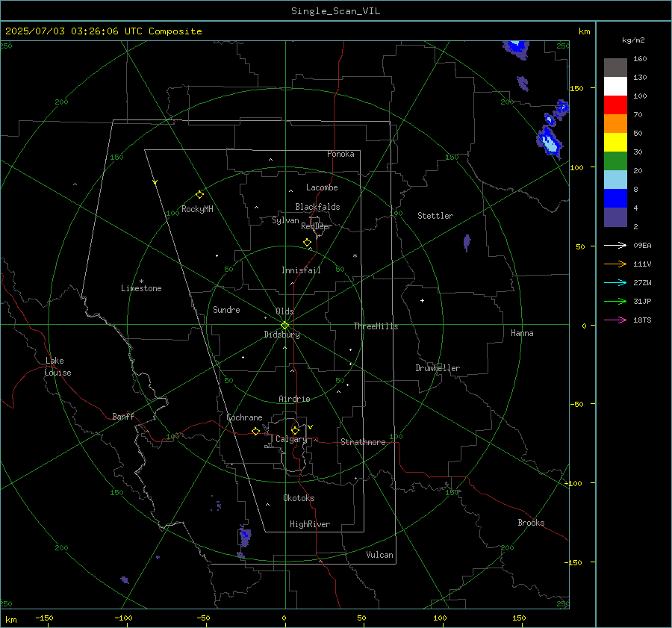672x628 pixels.
Task: Click the purple VIL echo east of Stettler
Action: click(x=467, y=243)
